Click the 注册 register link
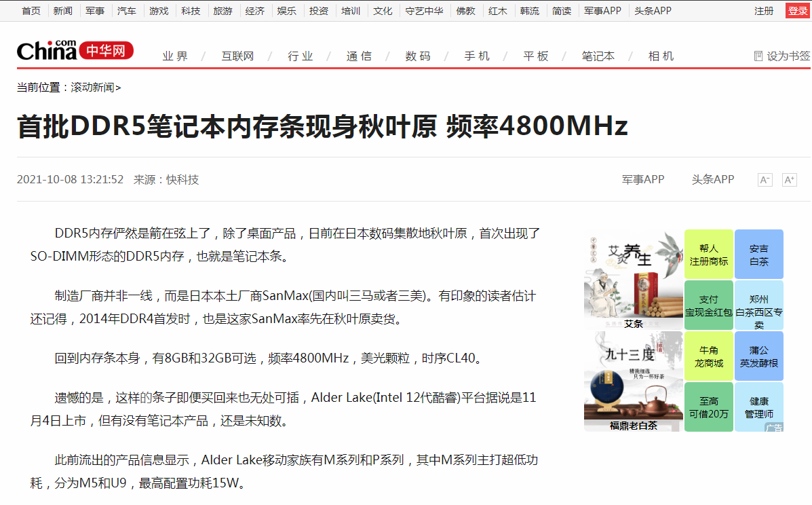 764,11
